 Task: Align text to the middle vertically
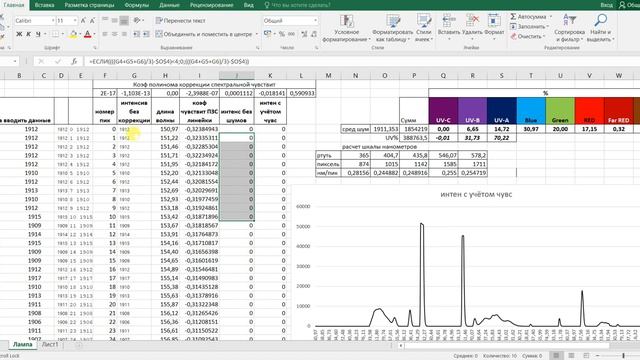[115, 20]
